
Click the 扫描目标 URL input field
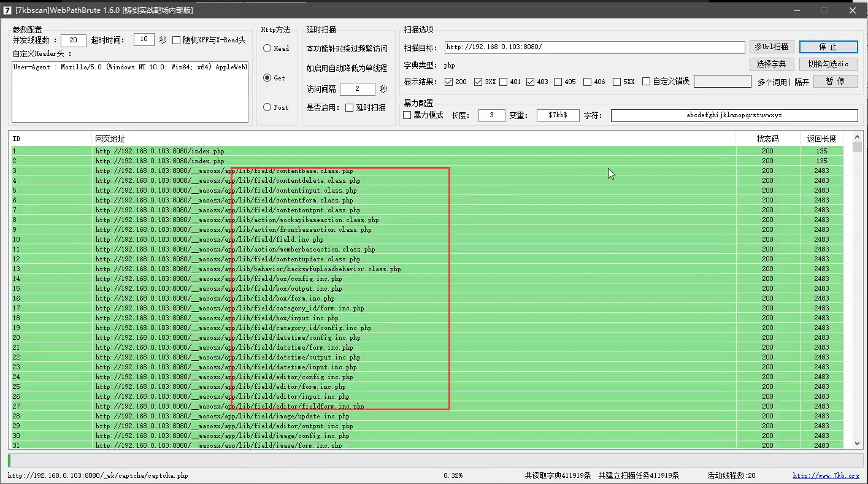[x=594, y=47]
